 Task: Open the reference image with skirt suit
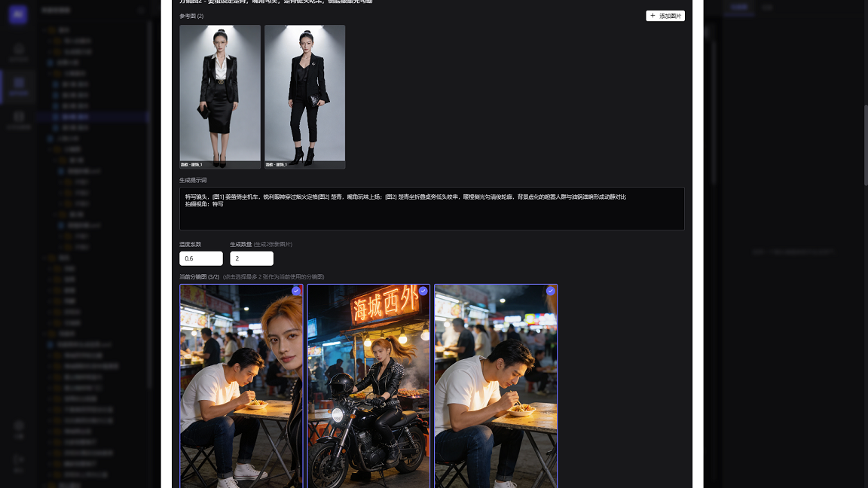pyautogui.click(x=220, y=97)
